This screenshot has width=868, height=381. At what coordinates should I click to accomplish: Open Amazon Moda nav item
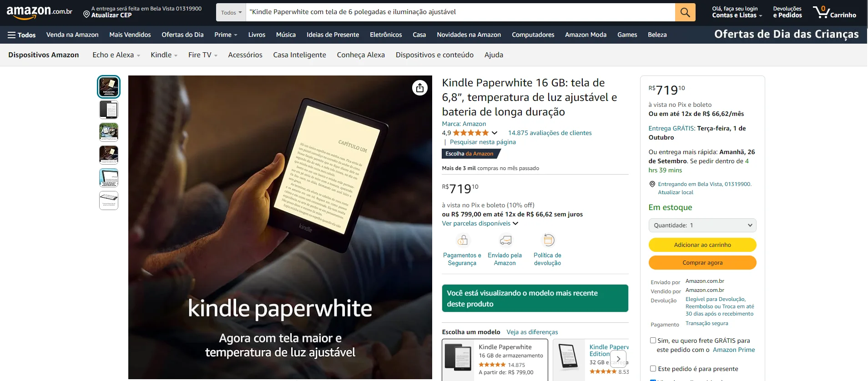click(x=585, y=35)
